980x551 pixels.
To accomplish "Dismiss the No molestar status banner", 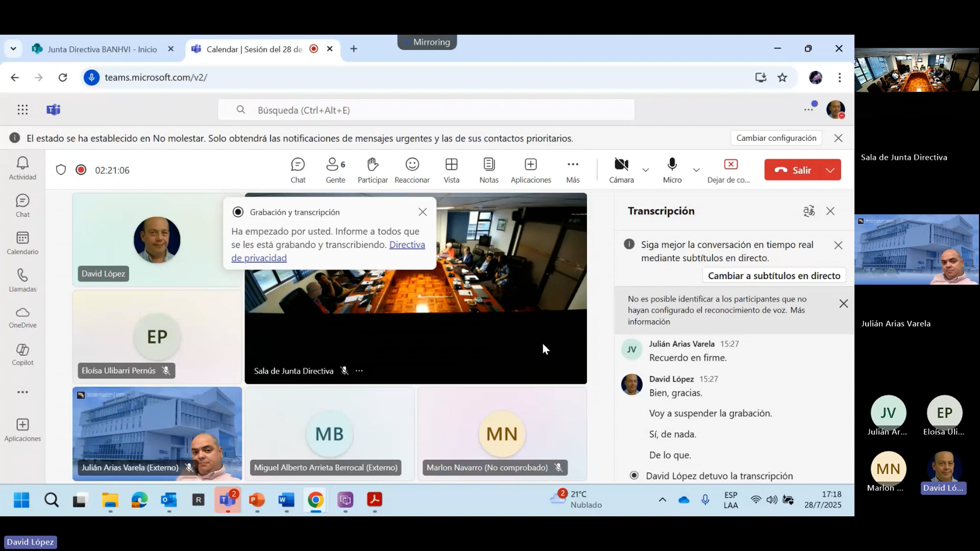I will tap(838, 138).
